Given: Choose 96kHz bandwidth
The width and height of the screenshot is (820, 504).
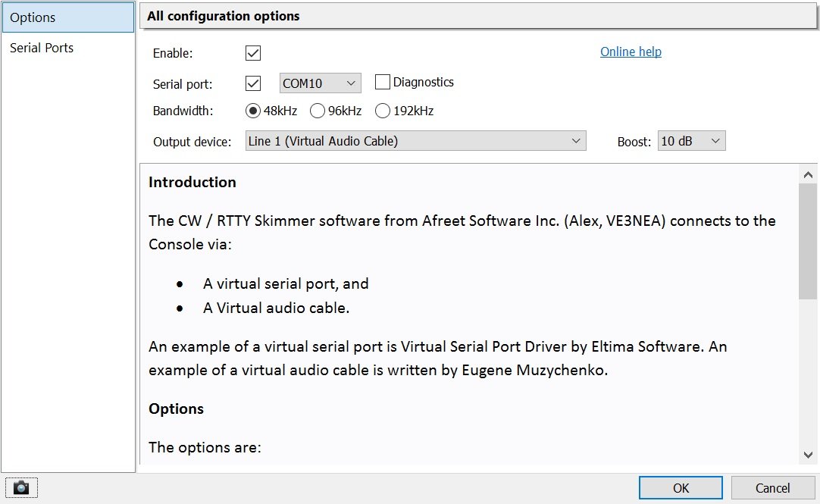Looking at the screenshot, I should click(x=318, y=111).
